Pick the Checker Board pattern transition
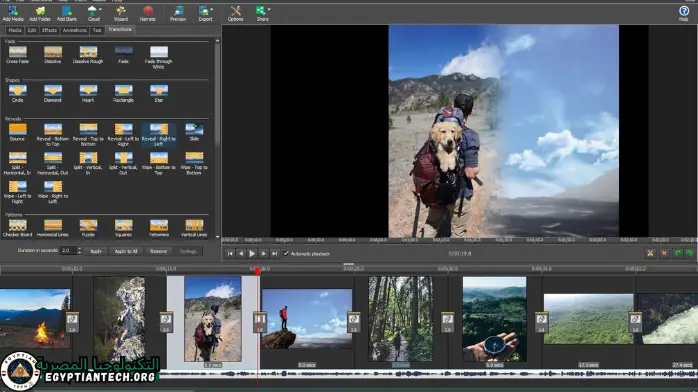Image resolution: width=698 pixels, height=392 pixels. 18,228
